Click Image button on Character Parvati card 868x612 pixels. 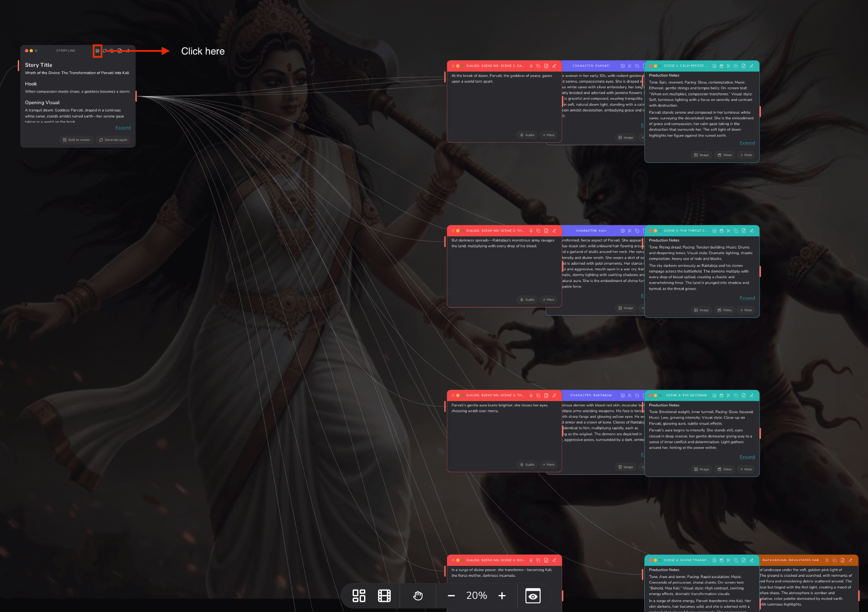626,137
